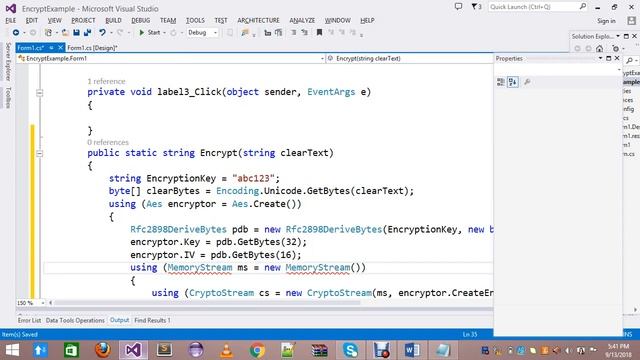
Task: Open the Start button dropdown arrow
Action: coord(164,33)
